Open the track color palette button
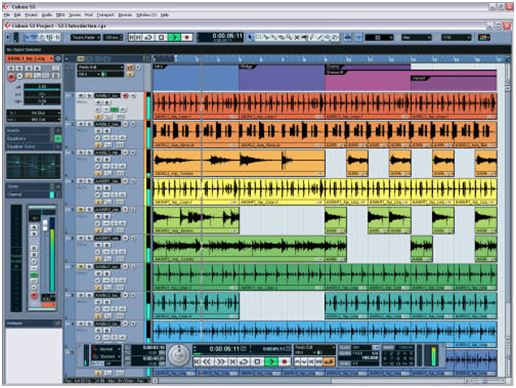 pos(484,38)
